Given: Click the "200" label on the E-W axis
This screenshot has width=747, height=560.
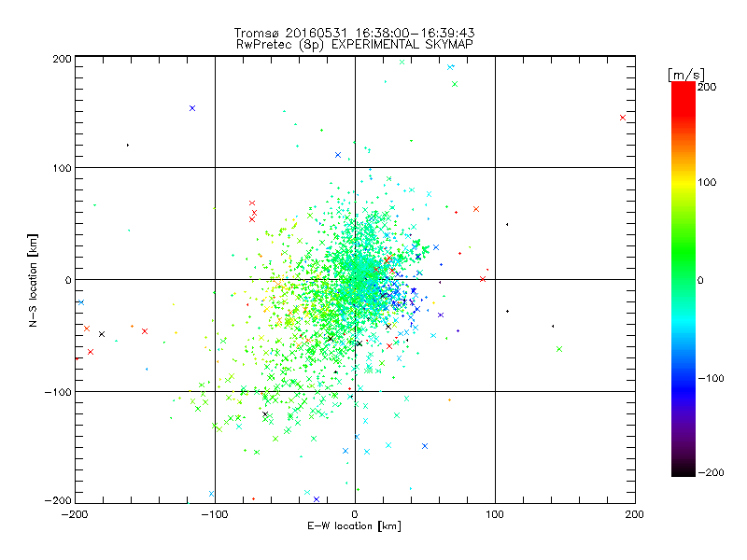Looking at the screenshot, I should pos(635,514).
